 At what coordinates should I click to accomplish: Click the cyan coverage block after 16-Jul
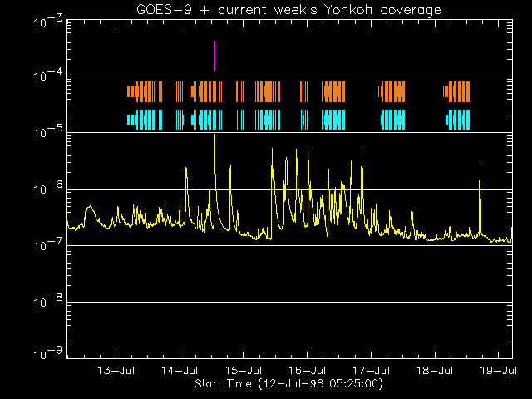pyautogui.click(x=333, y=120)
